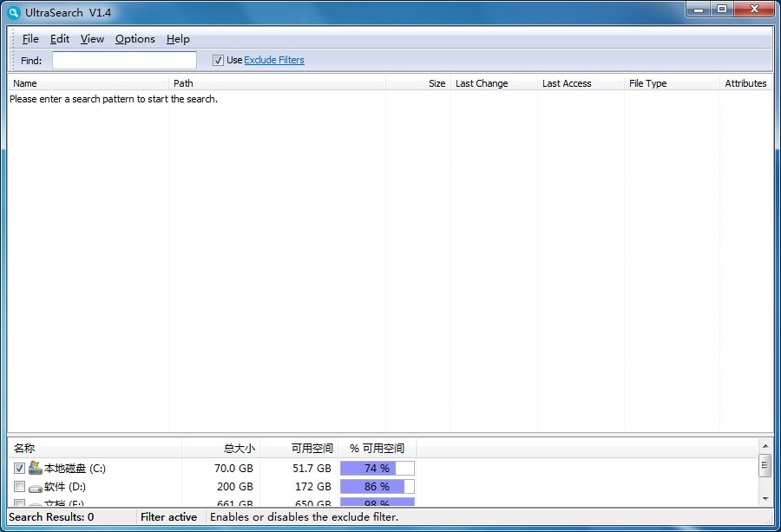Click the Find search input field

point(124,60)
